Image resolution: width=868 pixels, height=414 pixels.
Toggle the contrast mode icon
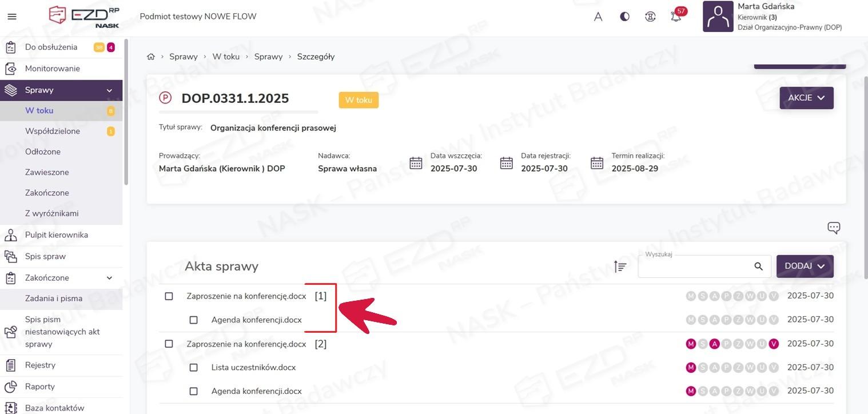click(x=624, y=17)
